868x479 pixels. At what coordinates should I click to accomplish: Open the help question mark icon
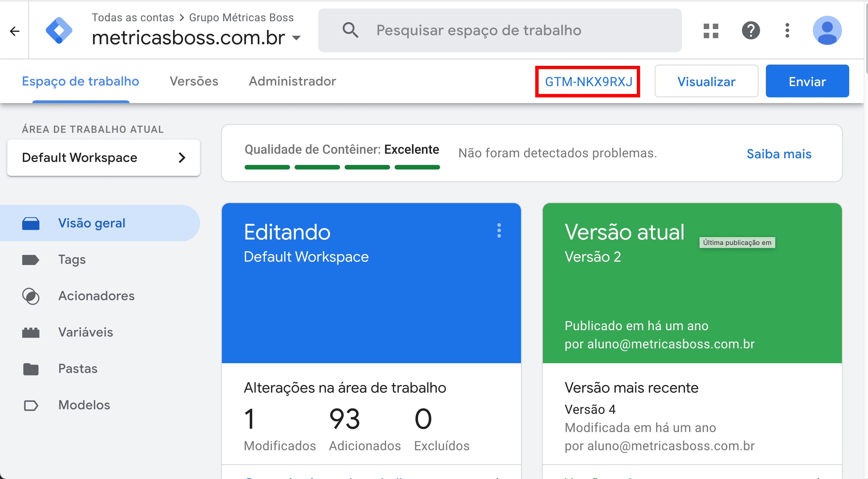pos(751,31)
